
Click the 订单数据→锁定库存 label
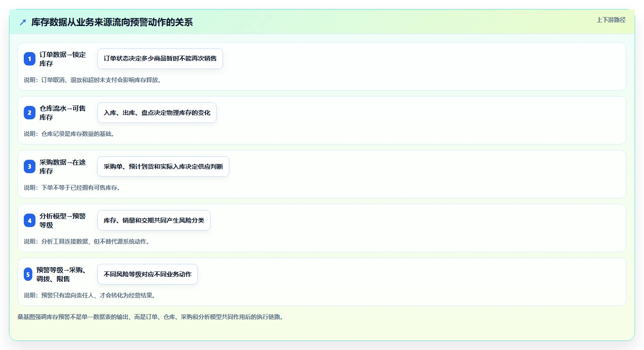(x=63, y=59)
